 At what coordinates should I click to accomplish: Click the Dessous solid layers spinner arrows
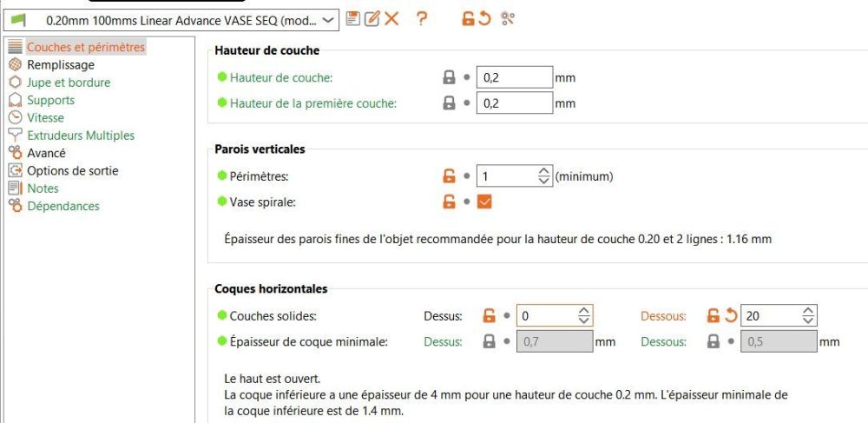point(808,315)
